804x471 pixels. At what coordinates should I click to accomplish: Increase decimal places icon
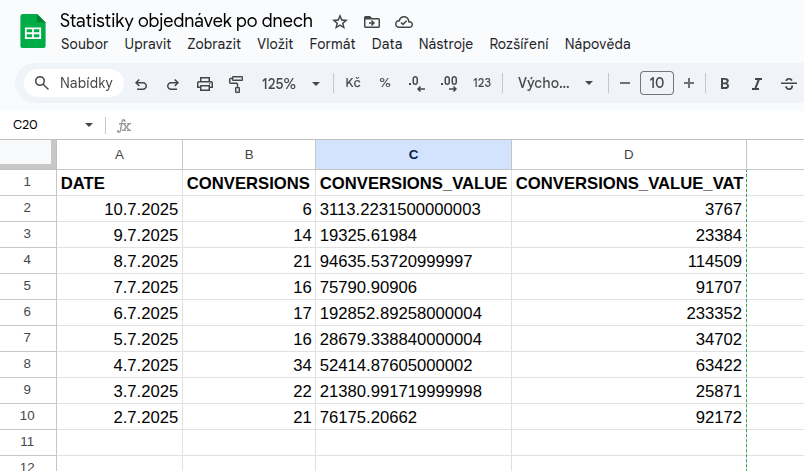pos(449,84)
